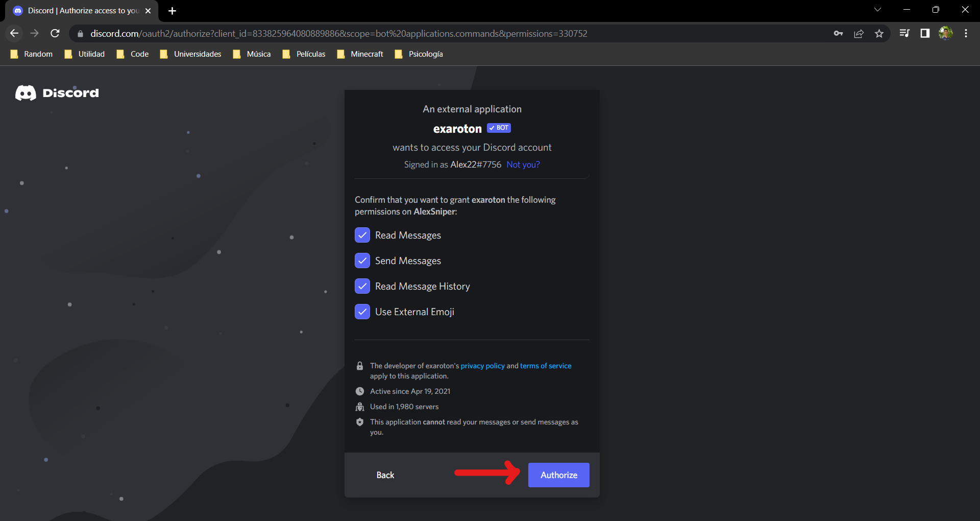Image resolution: width=980 pixels, height=521 pixels.
Task: Open the Random bookmarks folder
Action: pyautogui.click(x=31, y=54)
